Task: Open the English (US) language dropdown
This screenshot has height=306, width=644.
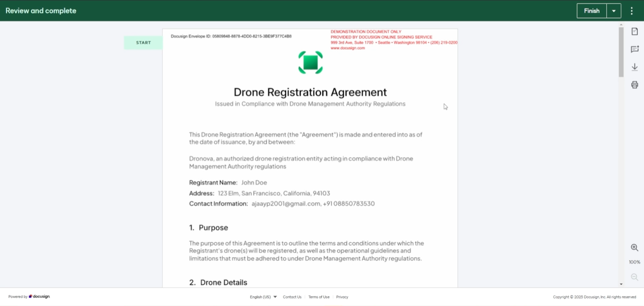Action: click(x=263, y=297)
